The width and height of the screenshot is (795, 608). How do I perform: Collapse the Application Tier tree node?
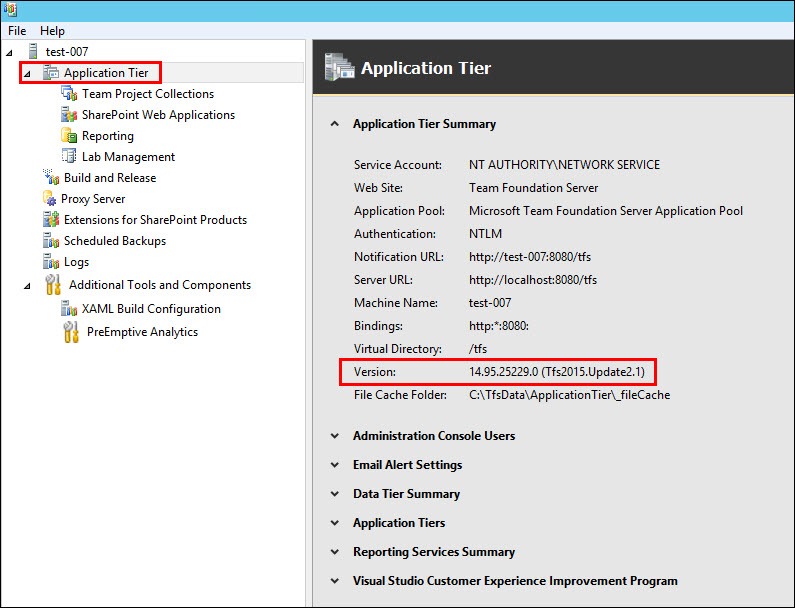click(27, 74)
